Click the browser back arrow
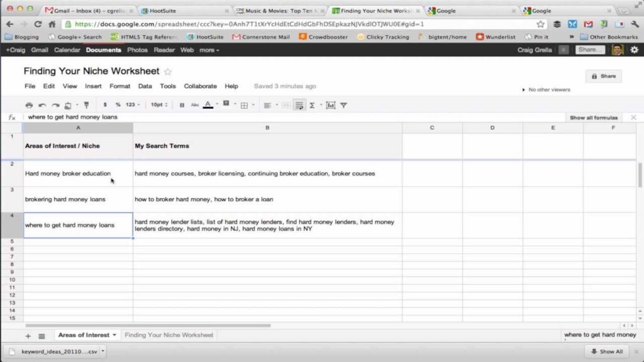This screenshot has height=362, width=644. (x=10, y=25)
